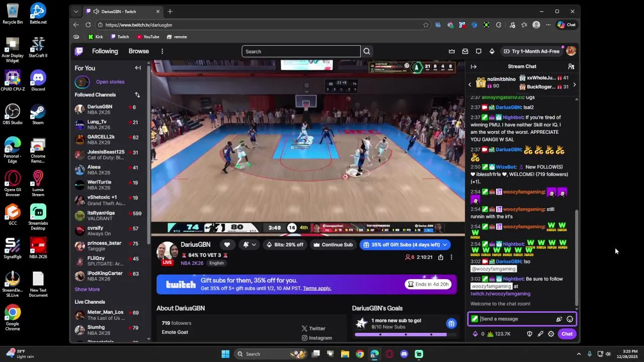Open the Twitter social link
644x362 pixels.
click(313, 329)
